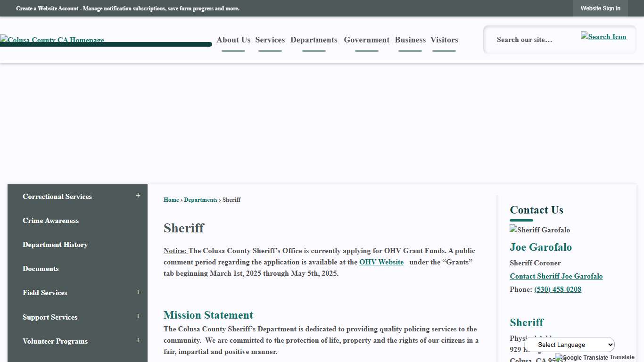Visit the OHV Website link
Image resolution: width=644 pixels, height=362 pixels.
pos(381,262)
